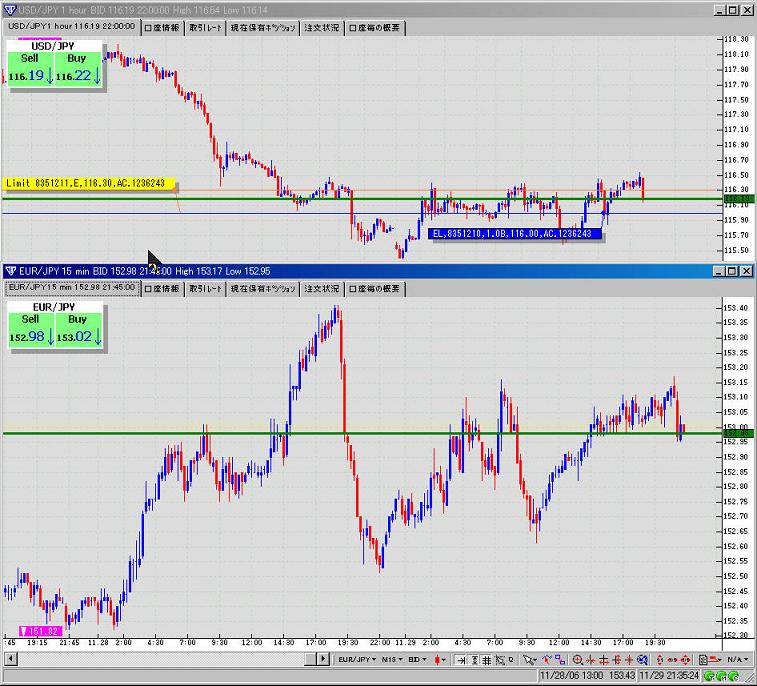The width and height of the screenshot is (757, 686).
Task: Click EUR/JPY Buy 153.02 button
Action: 78,329
